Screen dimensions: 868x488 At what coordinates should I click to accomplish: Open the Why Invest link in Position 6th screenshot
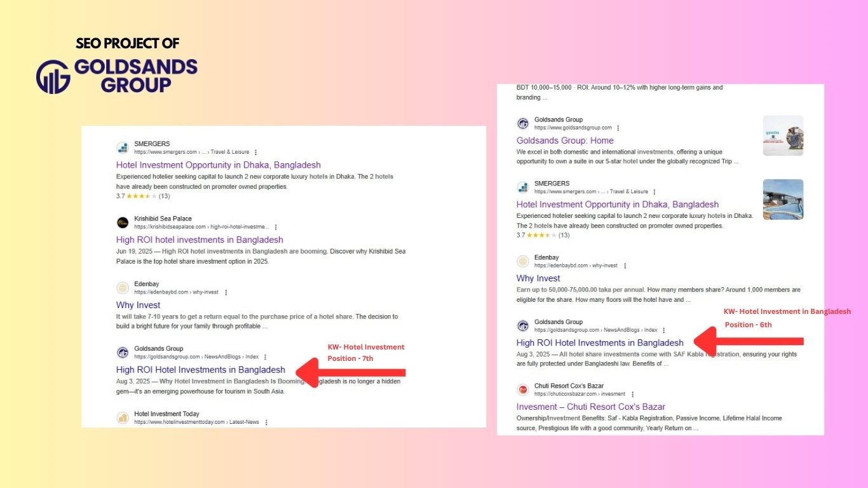coord(538,278)
